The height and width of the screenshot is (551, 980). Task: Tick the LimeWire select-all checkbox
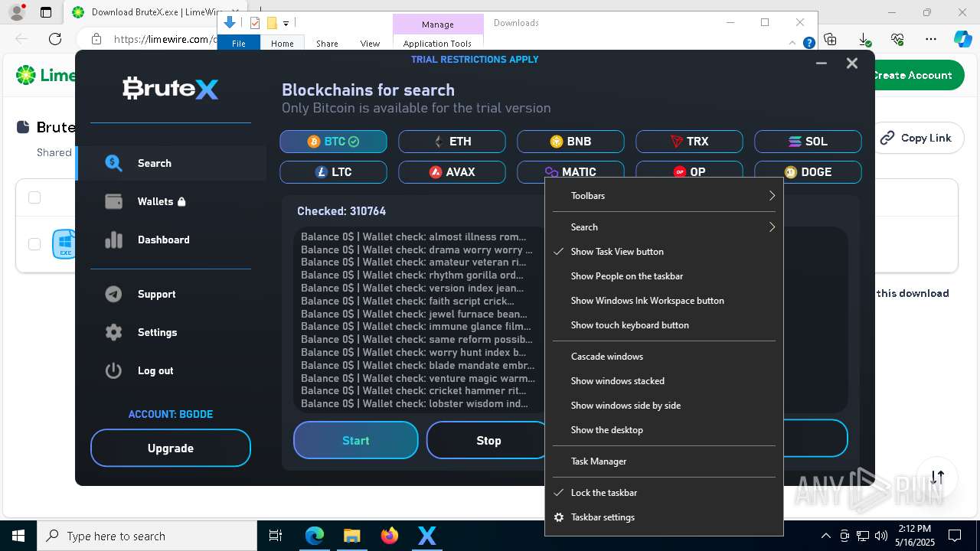34,197
